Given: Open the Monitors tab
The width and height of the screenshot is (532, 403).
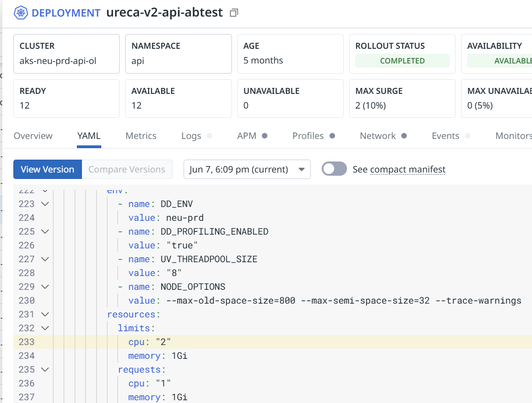Looking at the screenshot, I should [513, 136].
